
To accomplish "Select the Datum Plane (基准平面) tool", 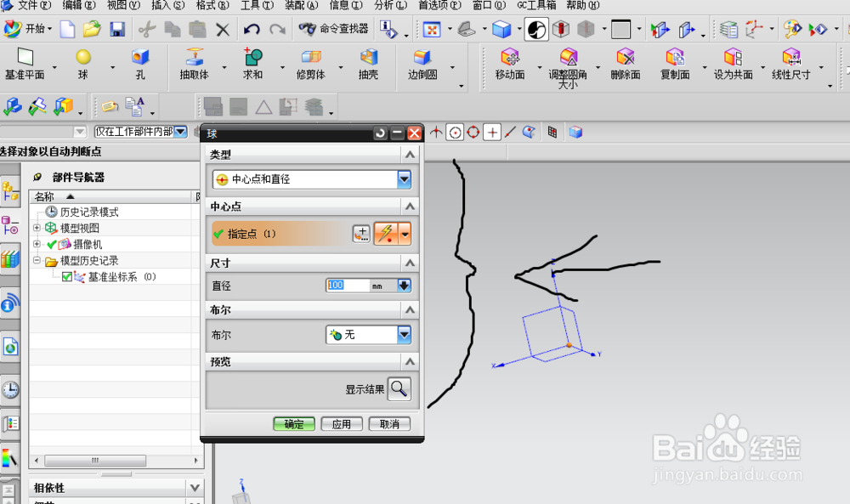I will [25, 65].
